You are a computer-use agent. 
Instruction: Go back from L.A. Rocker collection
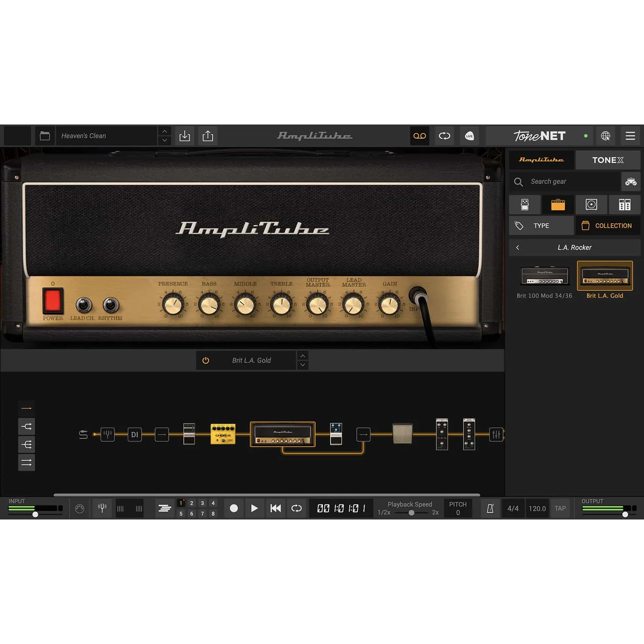coord(518,248)
